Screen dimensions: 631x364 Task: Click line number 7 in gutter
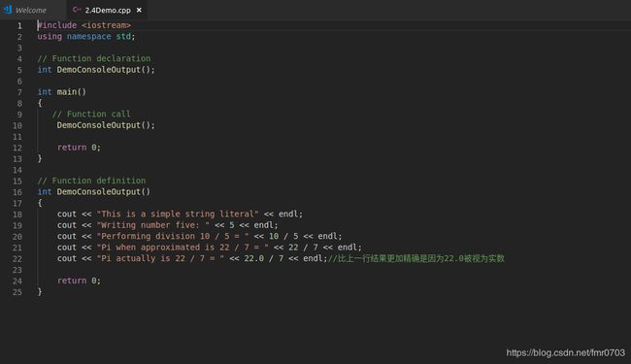click(x=19, y=92)
